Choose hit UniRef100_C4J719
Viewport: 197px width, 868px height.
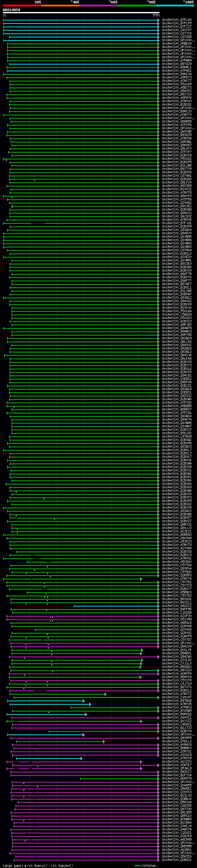(x=177, y=684)
